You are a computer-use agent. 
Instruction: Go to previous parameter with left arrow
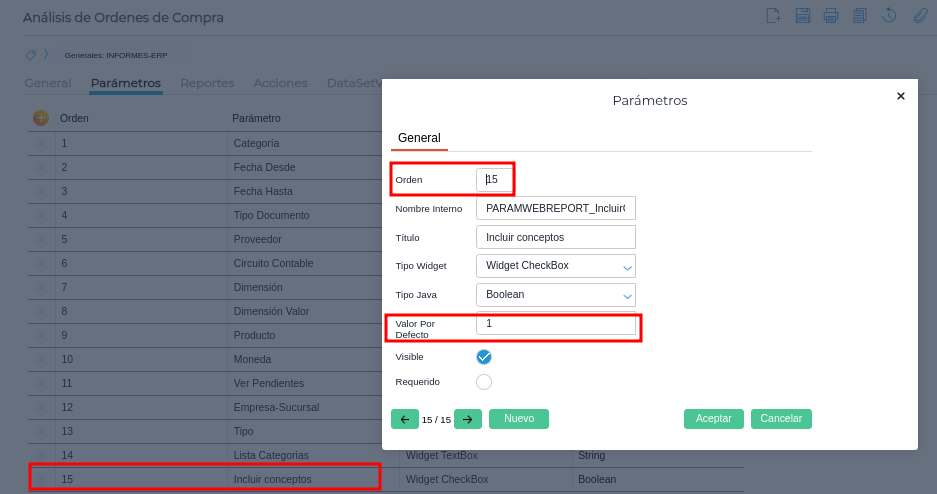405,419
